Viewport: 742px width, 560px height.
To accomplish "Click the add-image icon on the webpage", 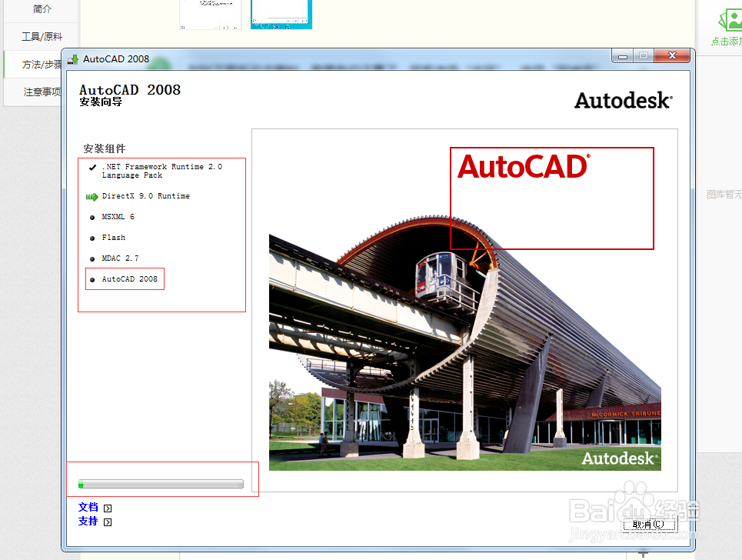I will coord(730,20).
